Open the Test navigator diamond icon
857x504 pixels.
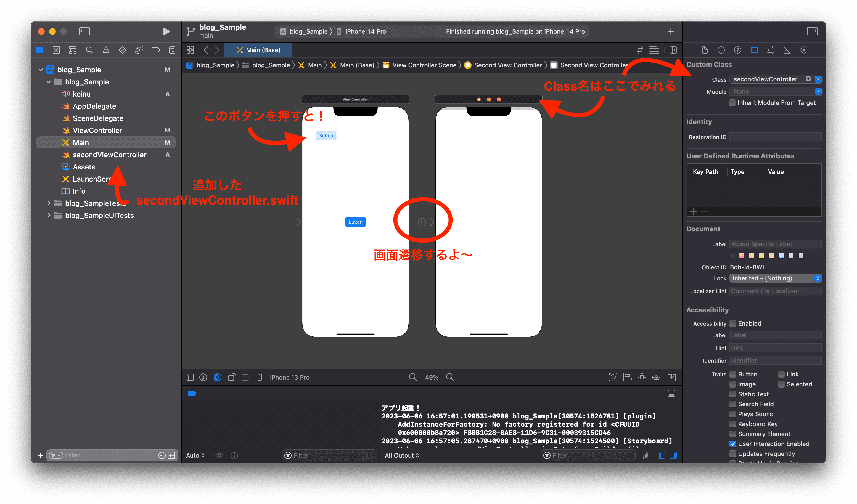pos(122,50)
